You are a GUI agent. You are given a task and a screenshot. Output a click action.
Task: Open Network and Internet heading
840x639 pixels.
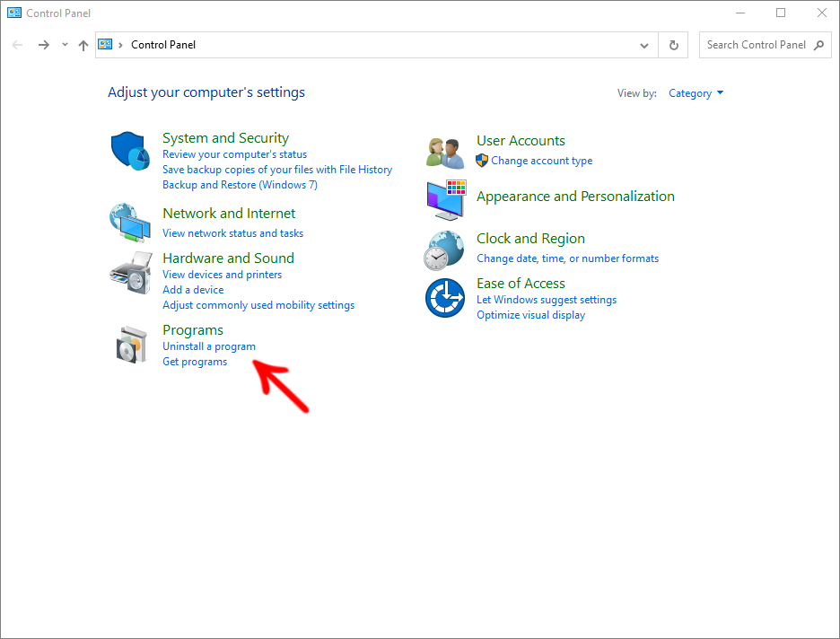coord(229,214)
